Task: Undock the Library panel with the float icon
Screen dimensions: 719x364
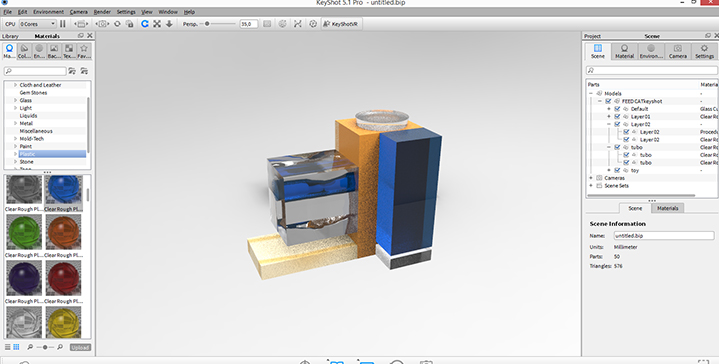Action: pos(81,35)
